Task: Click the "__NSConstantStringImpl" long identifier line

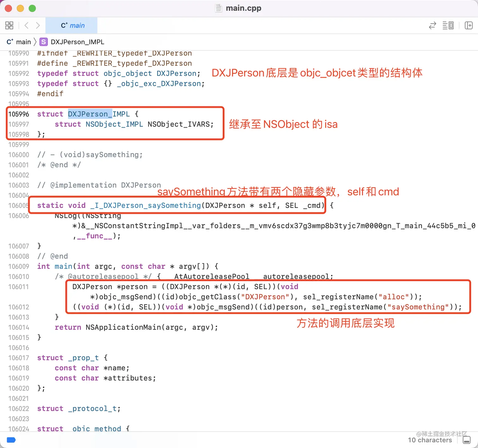Action: (274, 226)
